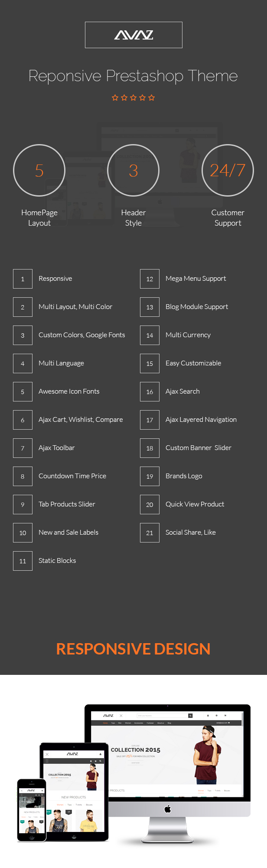Click the number 21 box beside Social Share
267x868 pixels.
(x=150, y=533)
